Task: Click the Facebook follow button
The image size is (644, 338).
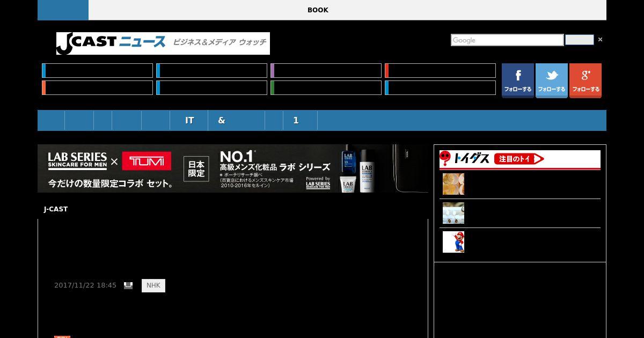Action: tap(518, 80)
